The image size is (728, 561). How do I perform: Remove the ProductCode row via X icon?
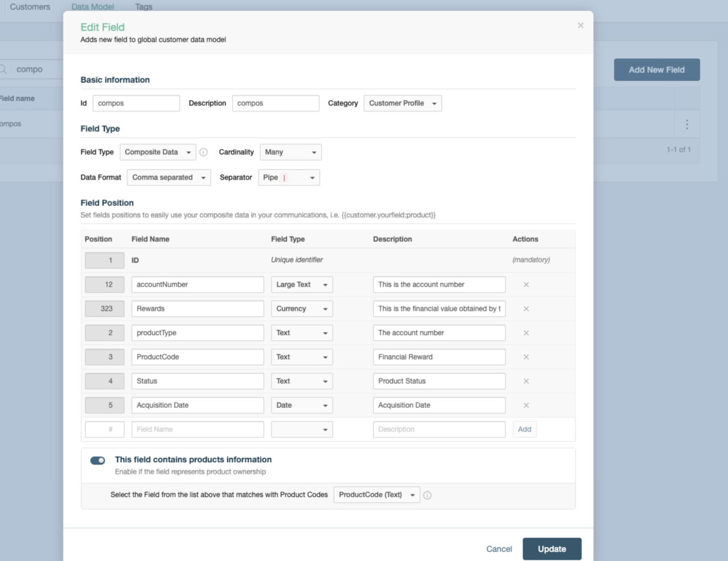tap(526, 357)
